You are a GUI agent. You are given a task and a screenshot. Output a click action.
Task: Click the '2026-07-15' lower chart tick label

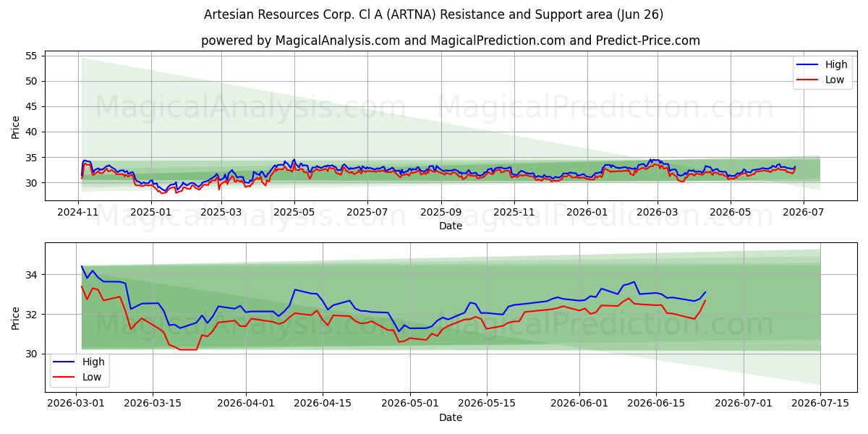point(820,404)
